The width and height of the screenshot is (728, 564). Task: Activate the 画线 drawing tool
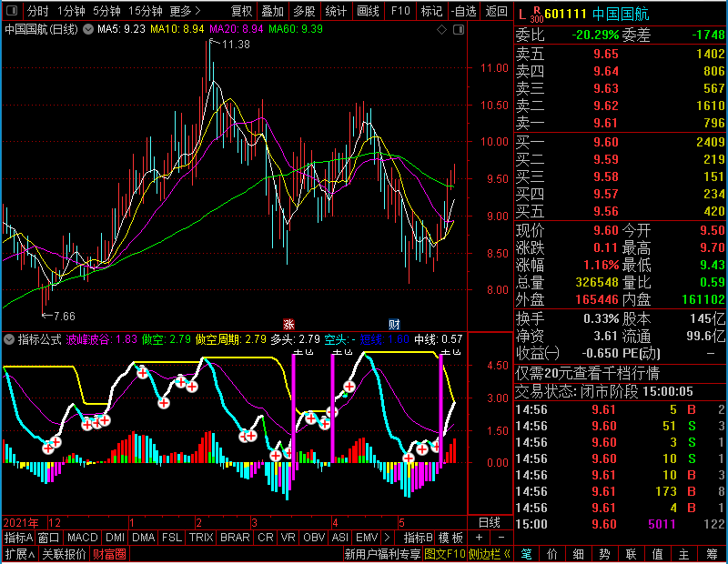pos(368,11)
